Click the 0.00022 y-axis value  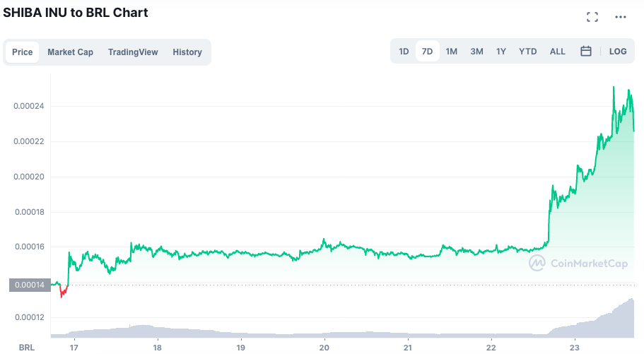point(29,142)
